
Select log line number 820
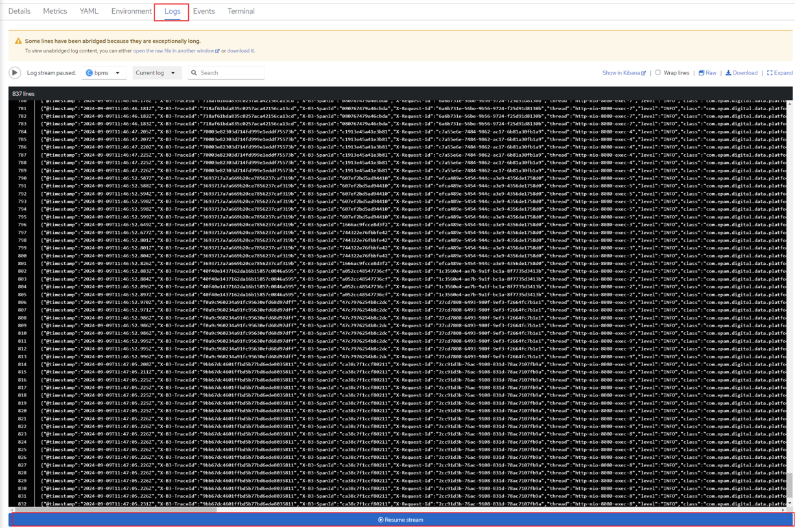[22, 411]
